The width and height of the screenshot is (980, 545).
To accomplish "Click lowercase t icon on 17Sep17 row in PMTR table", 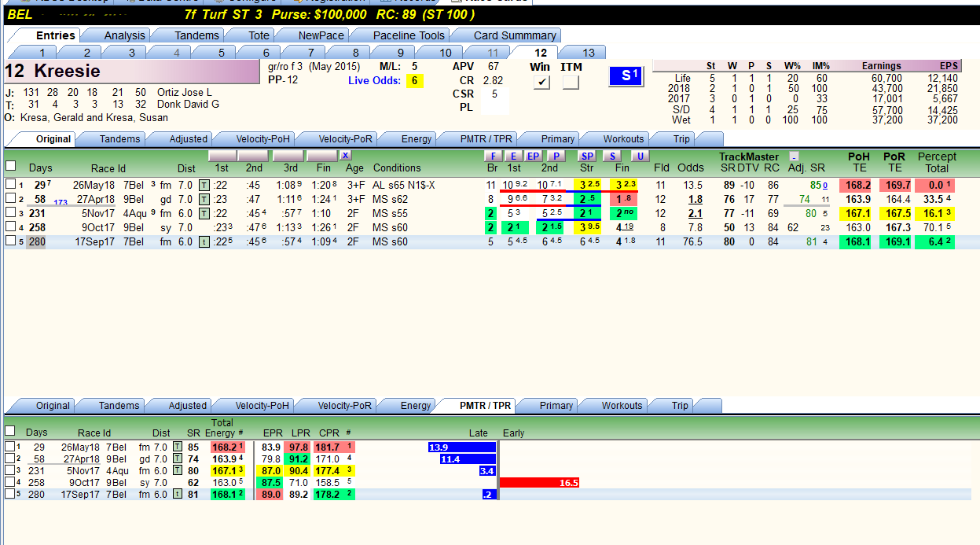I will 178,495.
